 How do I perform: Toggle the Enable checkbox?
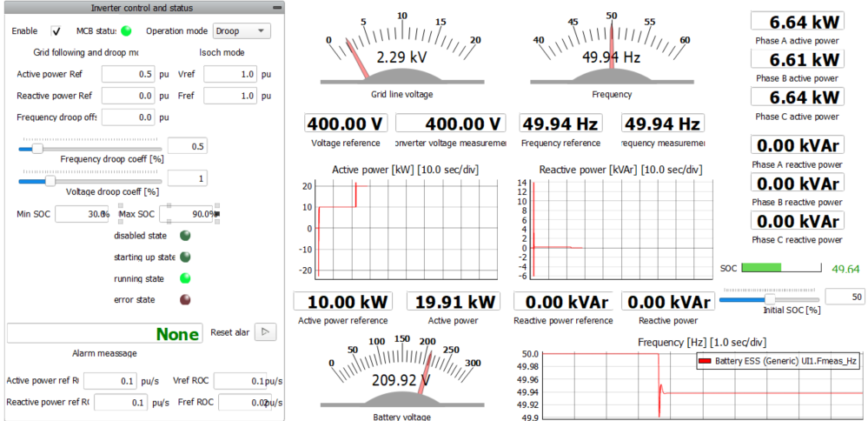(x=56, y=31)
